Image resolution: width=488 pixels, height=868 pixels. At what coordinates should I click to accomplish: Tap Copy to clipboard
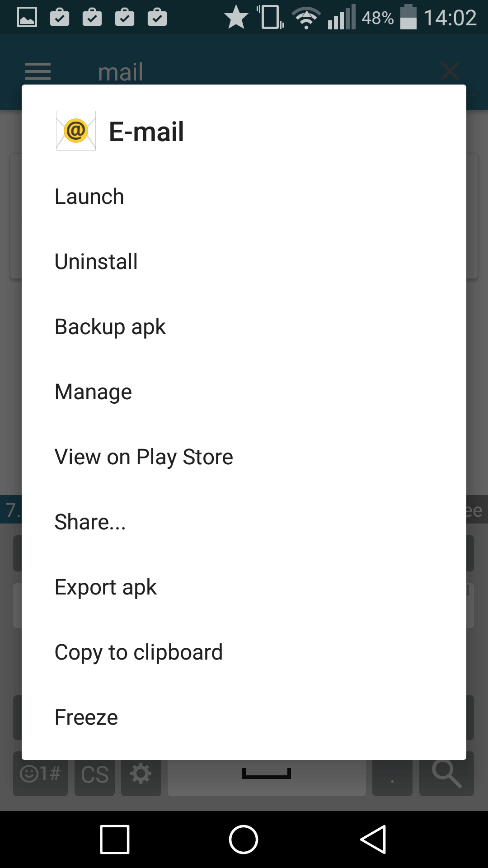244,652
